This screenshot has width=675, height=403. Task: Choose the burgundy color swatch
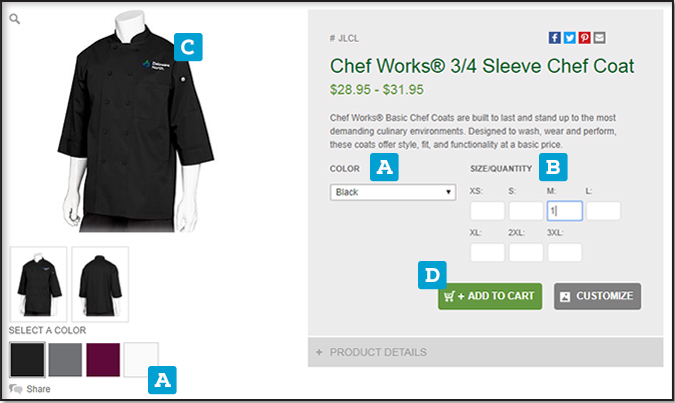[x=103, y=360]
